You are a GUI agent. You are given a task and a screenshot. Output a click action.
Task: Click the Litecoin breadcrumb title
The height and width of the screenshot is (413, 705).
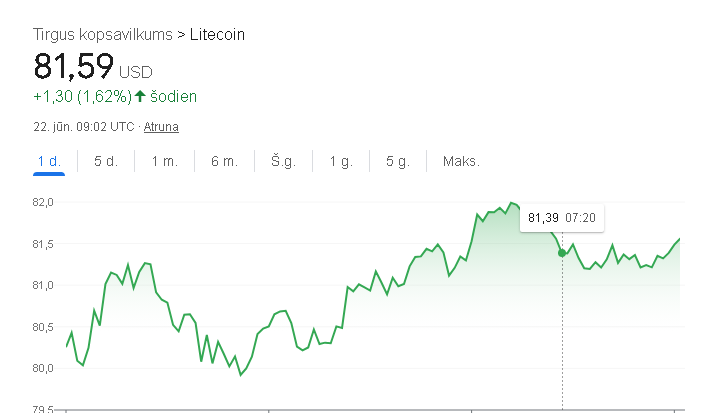coord(217,35)
